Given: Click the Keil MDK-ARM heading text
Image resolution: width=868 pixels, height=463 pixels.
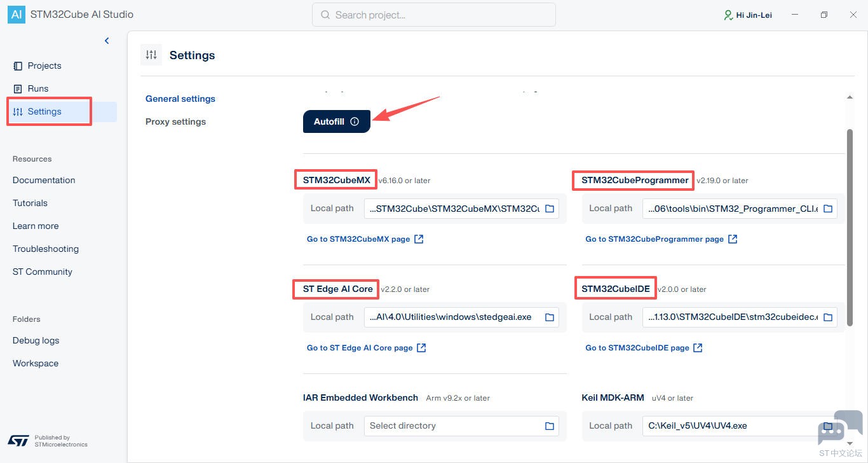Looking at the screenshot, I should [x=613, y=397].
